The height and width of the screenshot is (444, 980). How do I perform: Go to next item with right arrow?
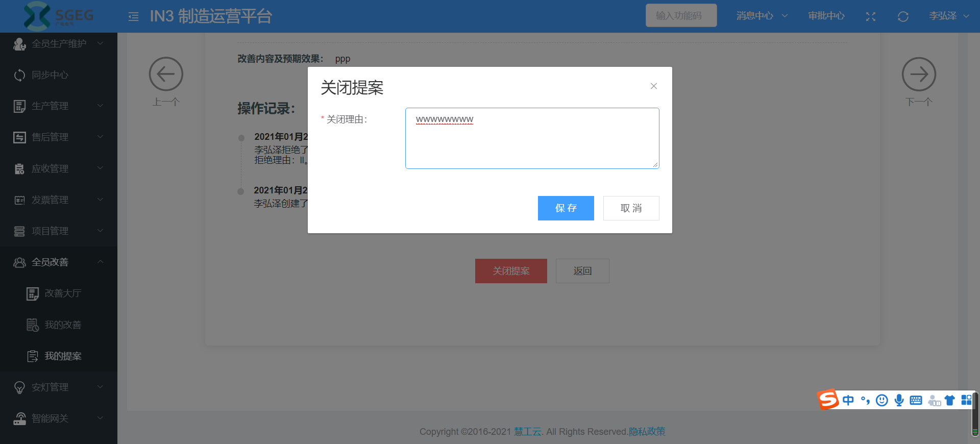(919, 75)
